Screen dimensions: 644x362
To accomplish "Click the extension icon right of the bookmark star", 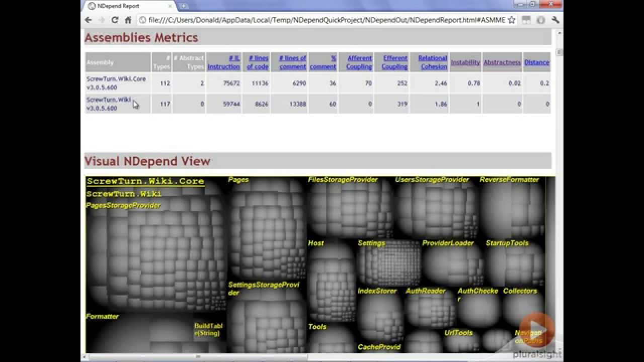I will (x=526, y=20).
